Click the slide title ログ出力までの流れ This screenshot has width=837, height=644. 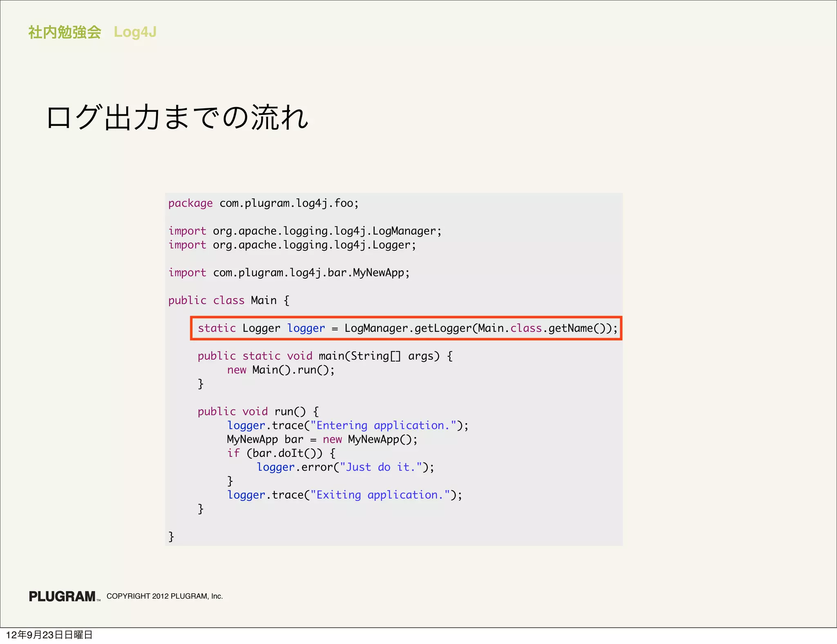tap(177, 117)
